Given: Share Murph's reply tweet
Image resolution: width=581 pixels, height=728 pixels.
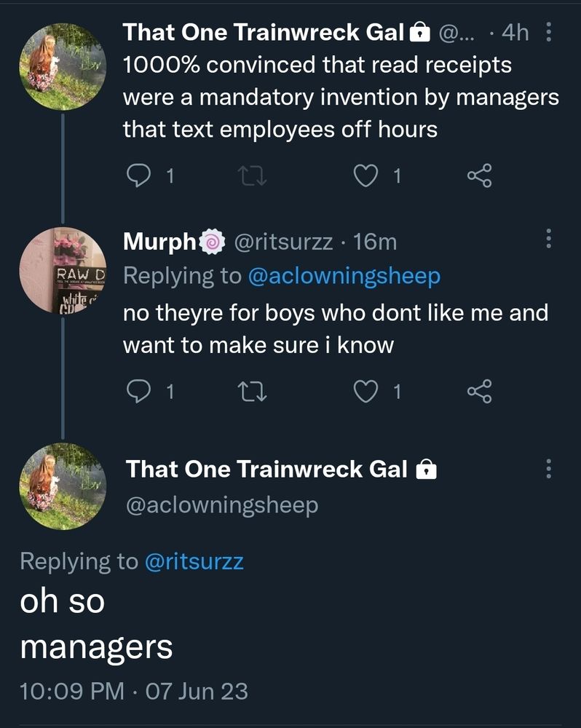Looking at the screenshot, I should [x=480, y=392].
